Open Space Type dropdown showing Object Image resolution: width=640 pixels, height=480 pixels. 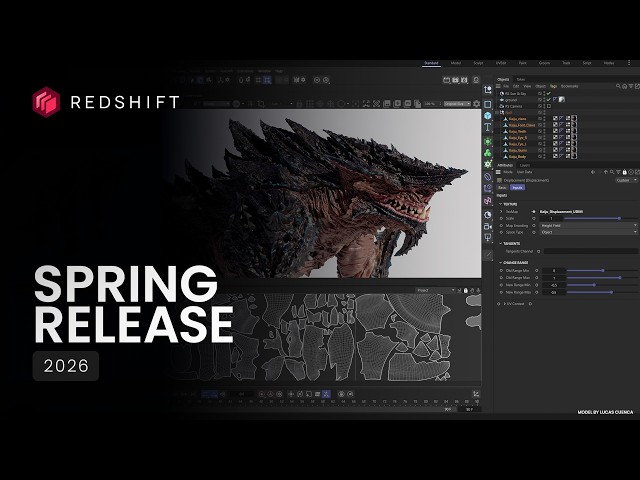tap(589, 232)
